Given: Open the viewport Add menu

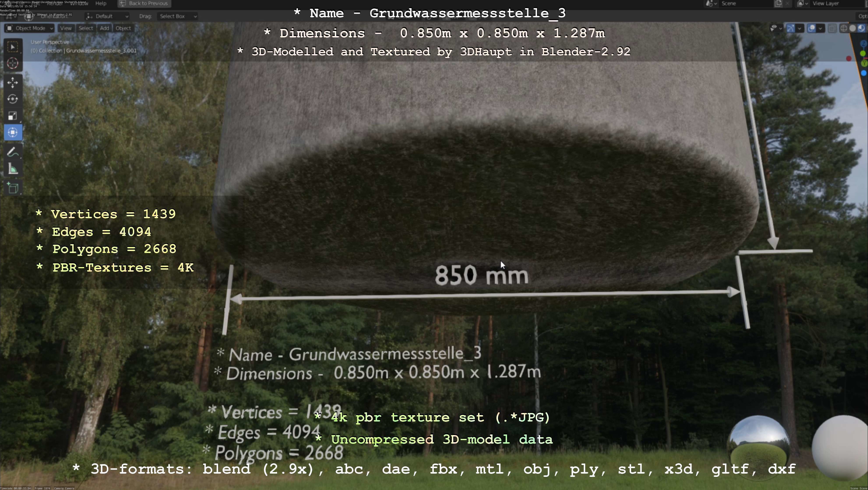Looking at the screenshot, I should (x=104, y=28).
